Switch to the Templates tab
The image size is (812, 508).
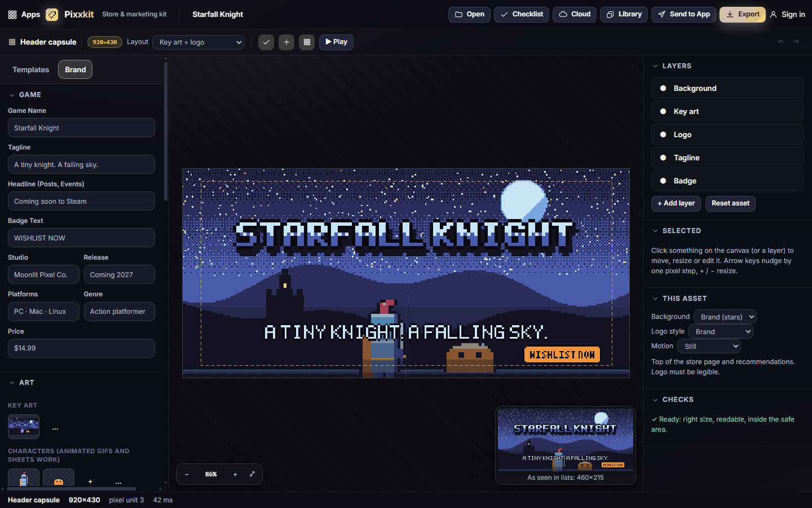click(31, 69)
